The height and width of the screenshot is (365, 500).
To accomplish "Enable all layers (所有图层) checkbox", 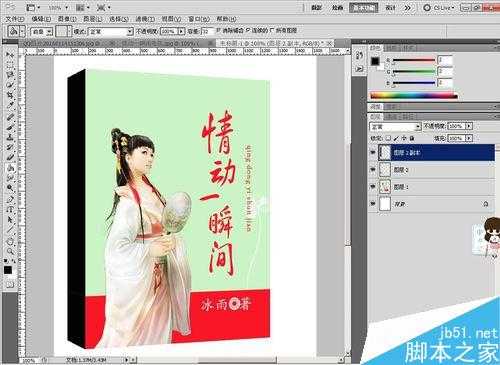I will point(272,31).
